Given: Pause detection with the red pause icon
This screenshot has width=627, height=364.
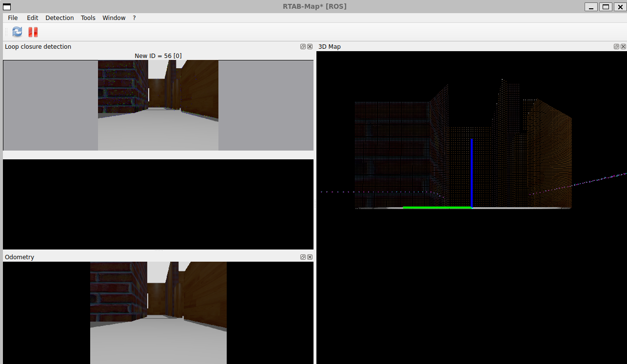Looking at the screenshot, I should [x=33, y=32].
